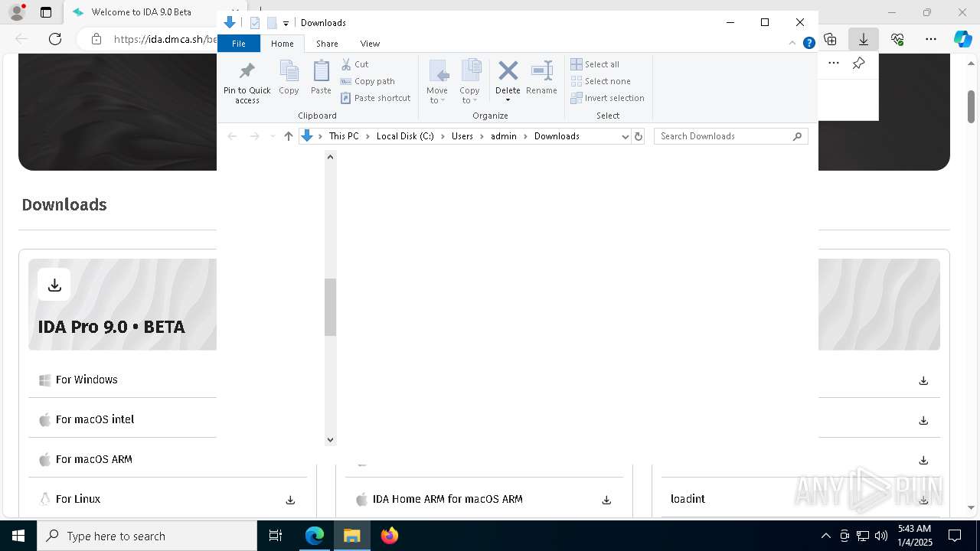Open Edge Settings and more menu
The height and width of the screenshot is (551, 980).
tap(931, 39)
